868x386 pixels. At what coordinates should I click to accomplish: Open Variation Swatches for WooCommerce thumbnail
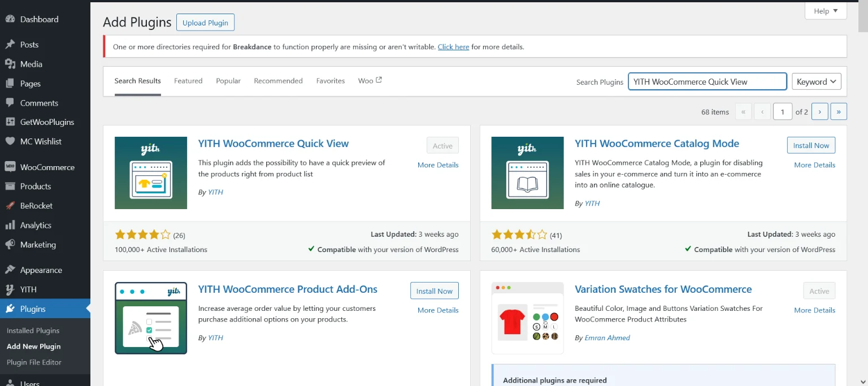[528, 318]
